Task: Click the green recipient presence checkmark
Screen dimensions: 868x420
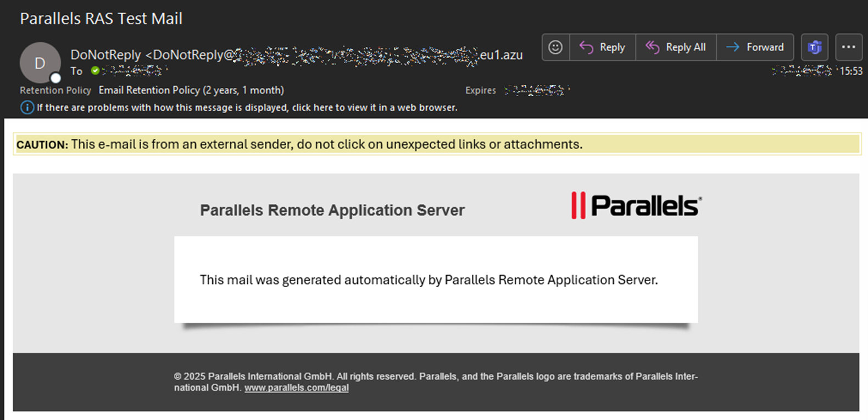Action: click(95, 71)
